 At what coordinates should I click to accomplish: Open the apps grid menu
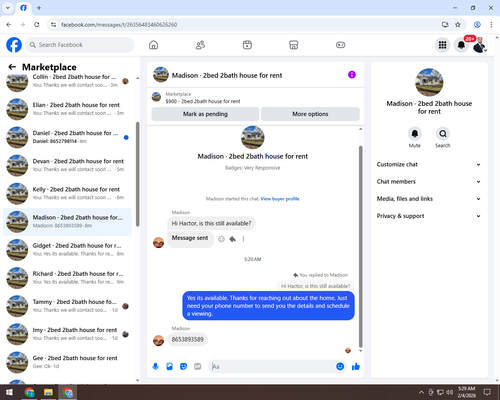[x=442, y=45]
